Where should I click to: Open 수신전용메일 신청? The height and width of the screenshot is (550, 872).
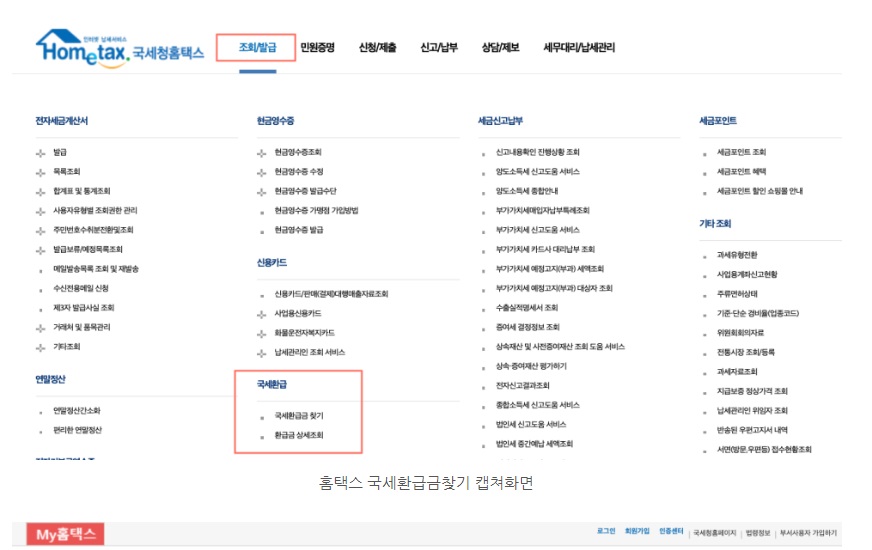click(x=81, y=288)
